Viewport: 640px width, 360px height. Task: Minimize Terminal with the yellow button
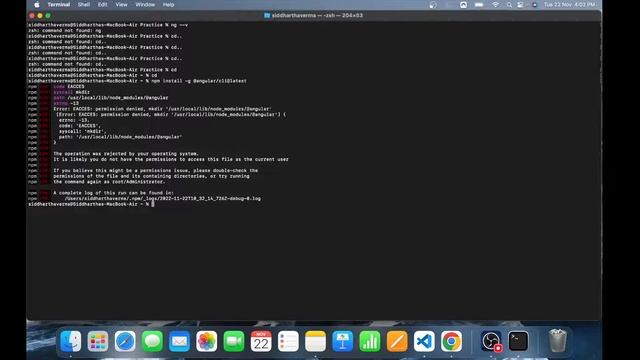pyautogui.click(x=40, y=16)
